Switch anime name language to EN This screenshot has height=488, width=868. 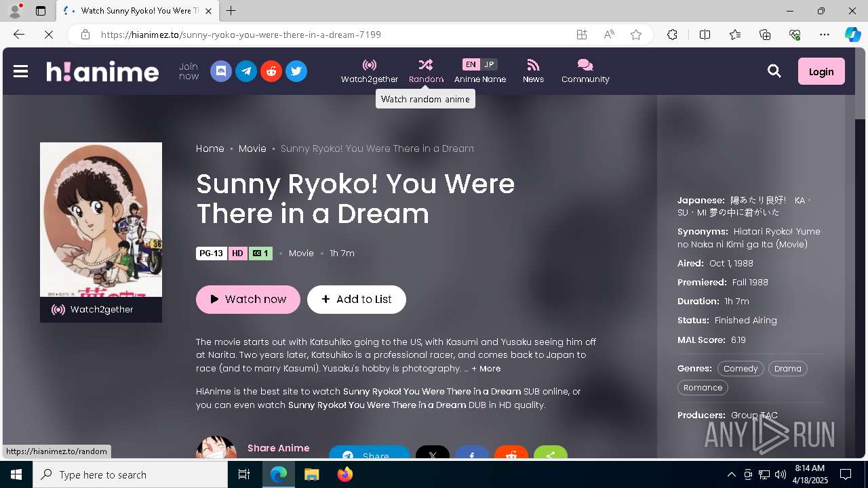pos(471,64)
